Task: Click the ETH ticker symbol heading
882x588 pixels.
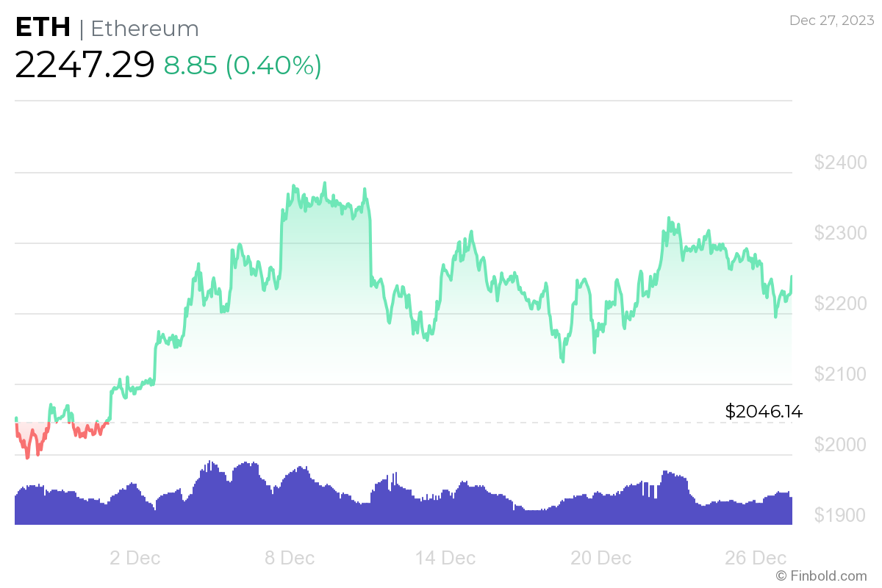Action: click(43, 28)
